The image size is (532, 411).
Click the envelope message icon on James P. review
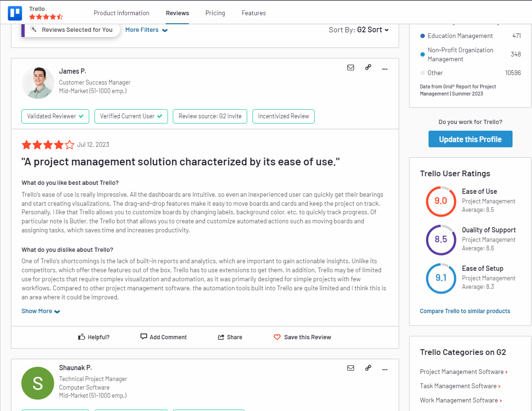point(351,67)
